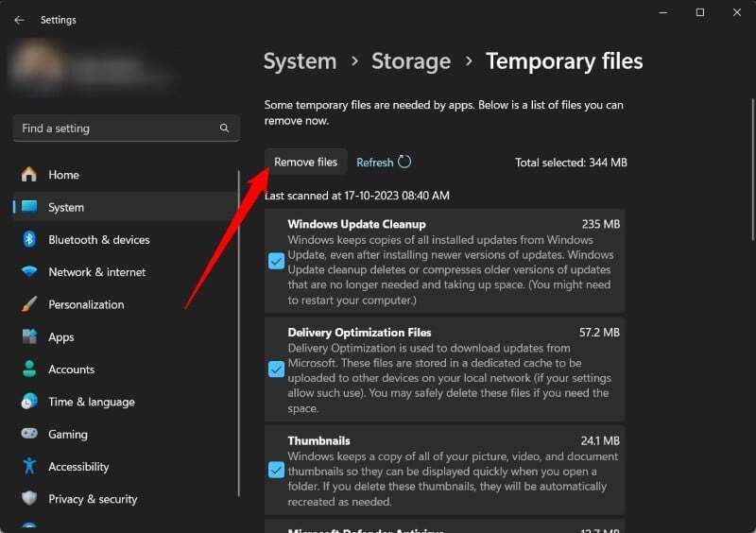
Task: Open Privacy & security settings
Action: 126,499
